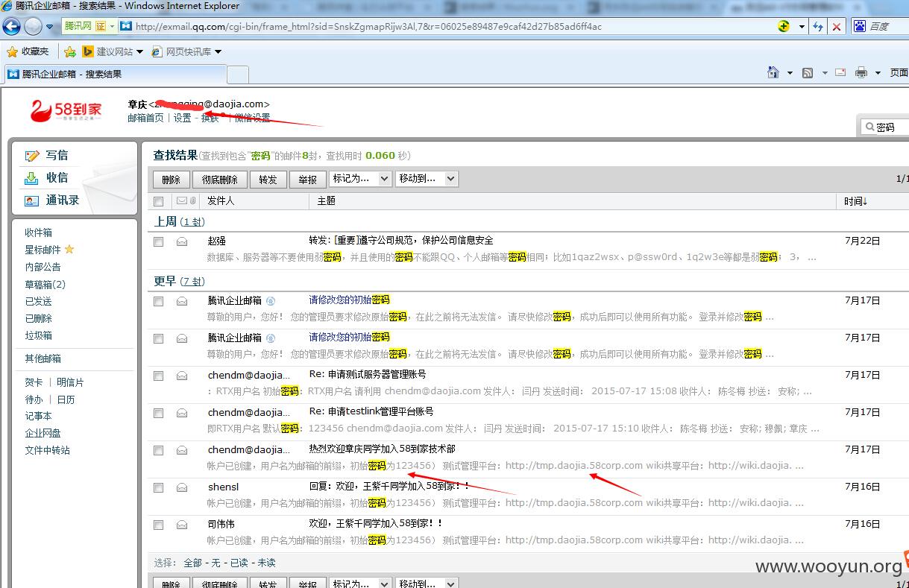Print page using printer icon
Image resolution: width=909 pixels, height=588 pixels.
[861, 72]
